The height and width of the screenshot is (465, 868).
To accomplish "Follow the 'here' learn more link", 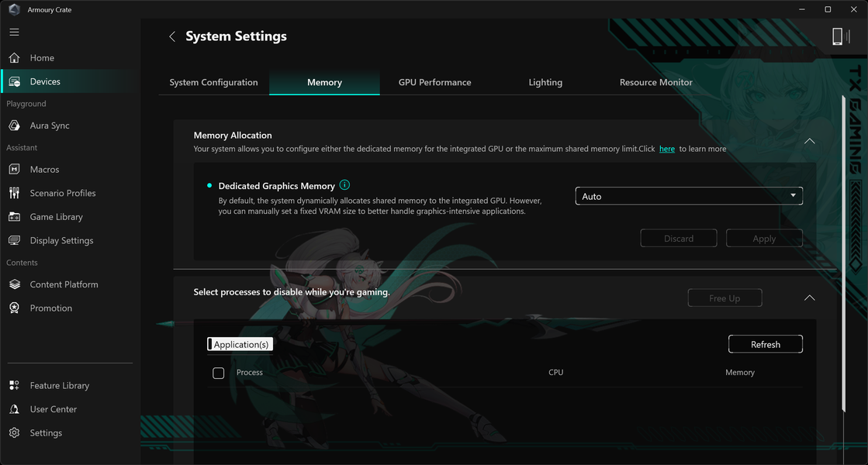I will point(667,149).
